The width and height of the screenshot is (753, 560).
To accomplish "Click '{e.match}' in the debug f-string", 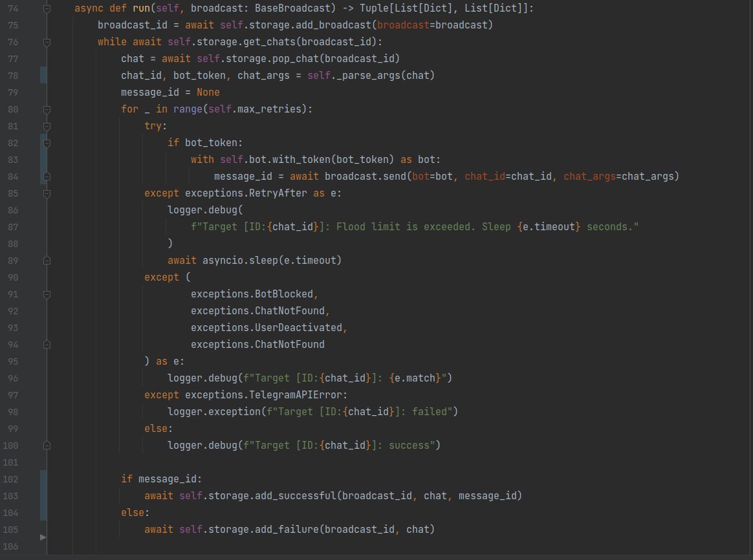I will [415, 378].
